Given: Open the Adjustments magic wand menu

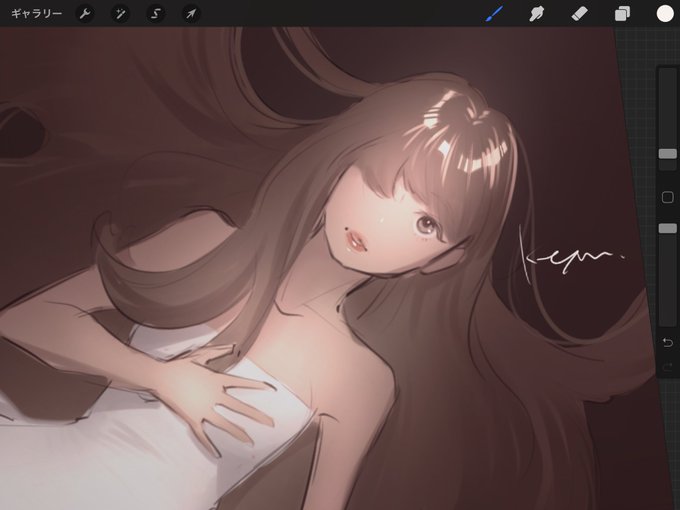Looking at the screenshot, I should [x=120, y=14].
